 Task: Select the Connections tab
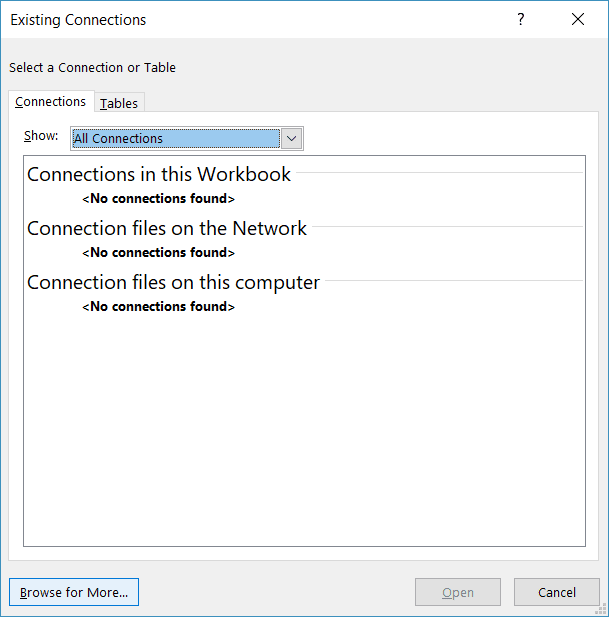click(x=50, y=102)
